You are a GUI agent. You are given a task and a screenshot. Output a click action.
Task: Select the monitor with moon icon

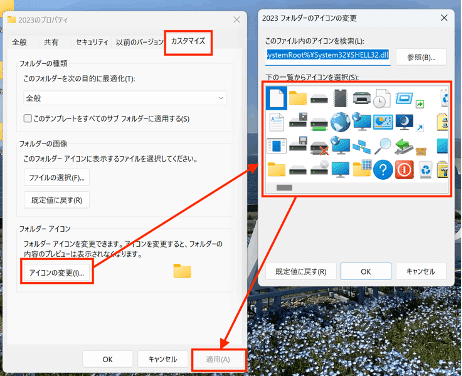tap(404, 122)
